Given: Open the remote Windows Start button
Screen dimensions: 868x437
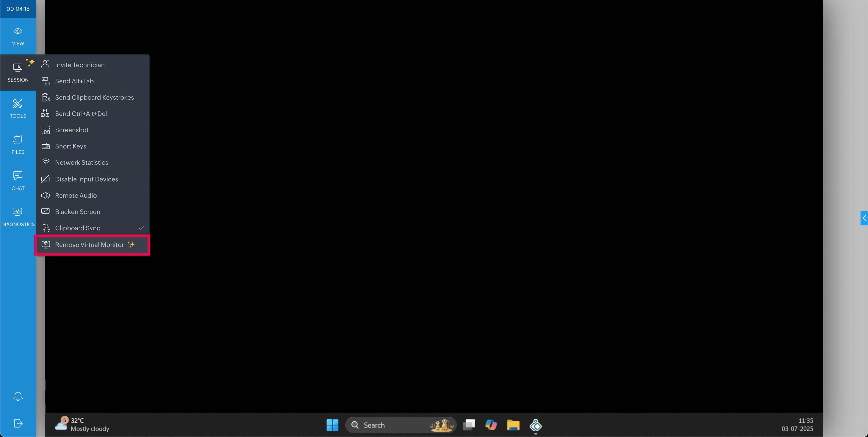Looking at the screenshot, I should (x=332, y=425).
